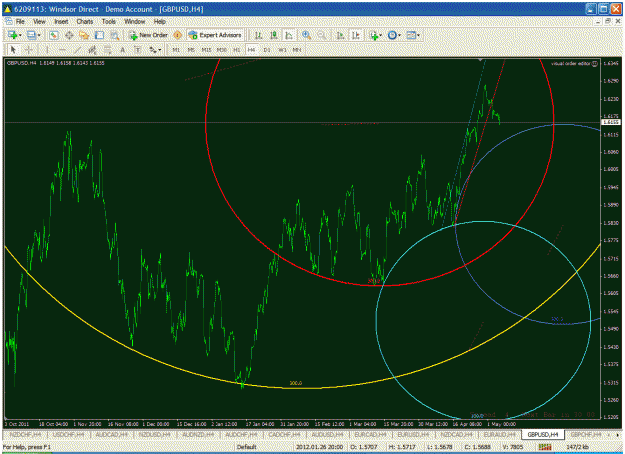
Task: Open the Templates toolbar icon
Action: pos(411,35)
